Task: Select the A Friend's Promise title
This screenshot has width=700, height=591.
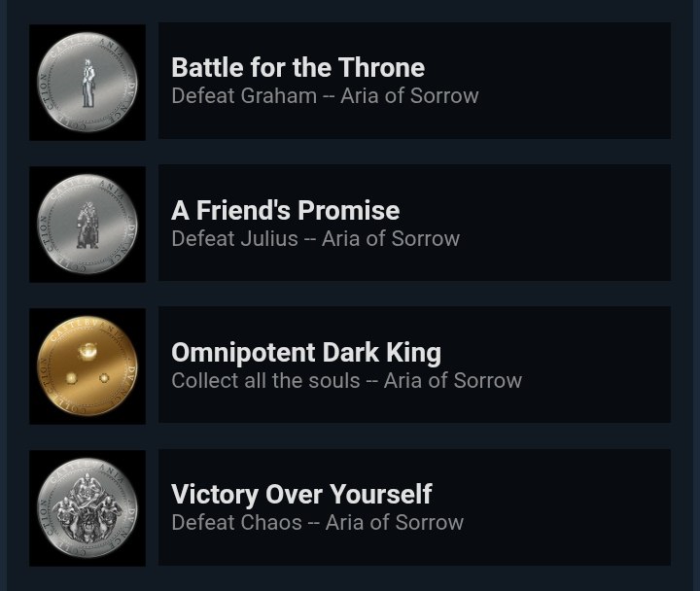Action: [x=285, y=210]
